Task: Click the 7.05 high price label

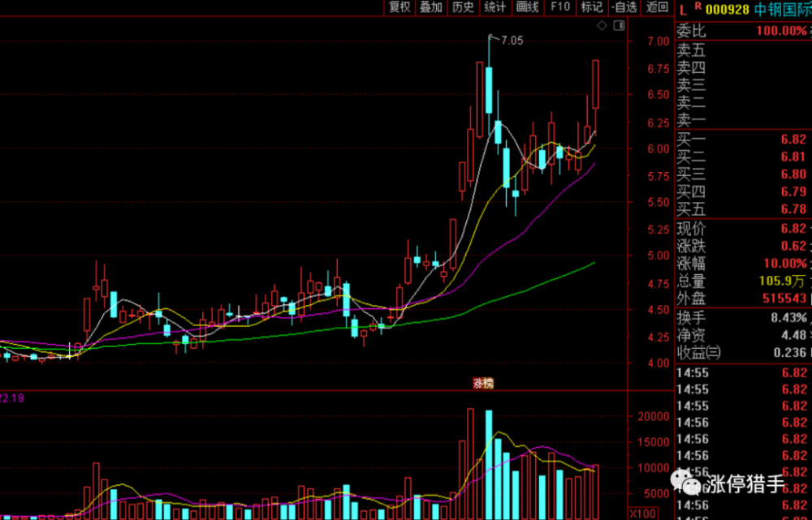Action: pyautogui.click(x=512, y=41)
